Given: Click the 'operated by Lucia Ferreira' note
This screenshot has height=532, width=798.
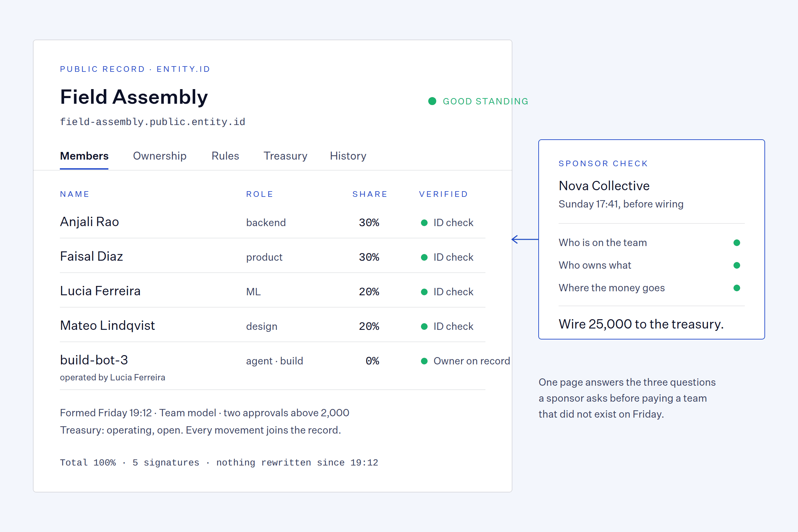Looking at the screenshot, I should pos(113,378).
